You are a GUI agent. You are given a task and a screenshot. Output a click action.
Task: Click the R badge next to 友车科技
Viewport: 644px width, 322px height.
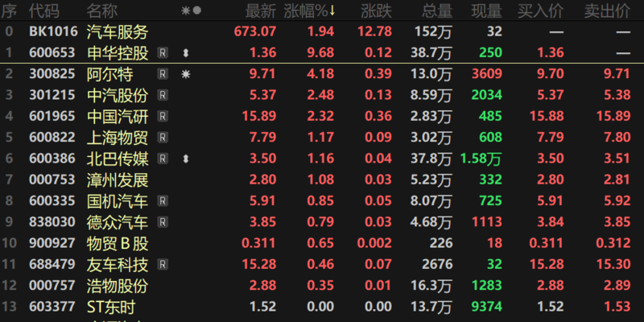click(163, 265)
